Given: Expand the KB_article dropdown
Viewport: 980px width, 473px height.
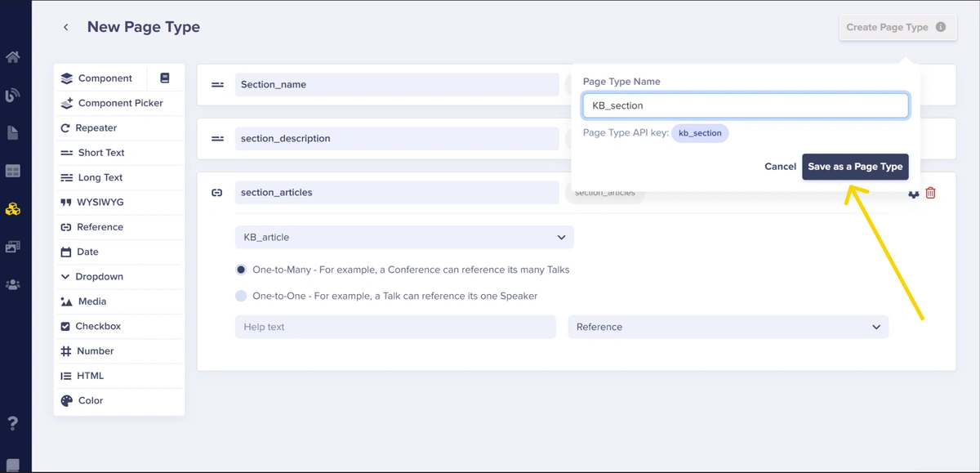Looking at the screenshot, I should pos(404,237).
